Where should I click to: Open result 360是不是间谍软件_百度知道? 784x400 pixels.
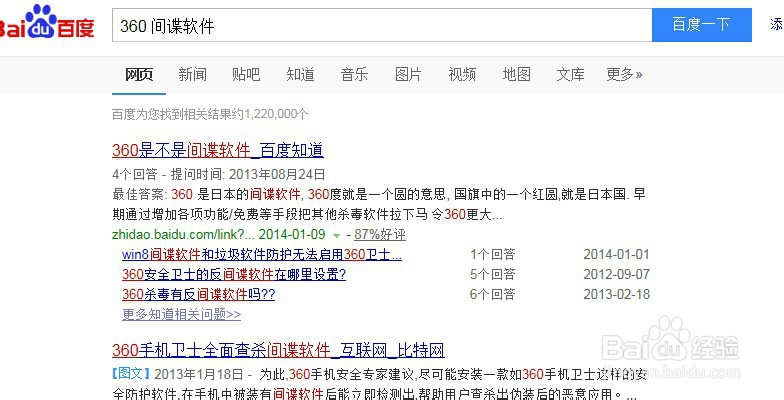pyautogui.click(x=218, y=150)
